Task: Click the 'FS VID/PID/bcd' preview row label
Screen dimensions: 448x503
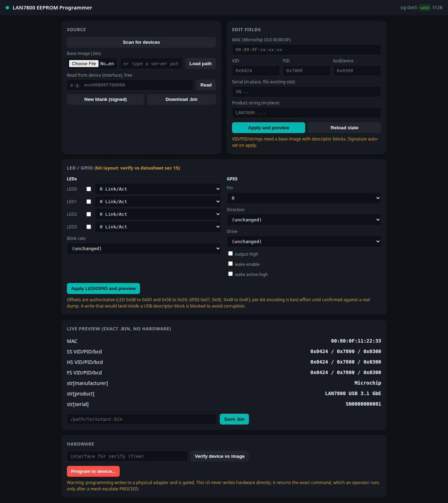Action: (x=84, y=373)
